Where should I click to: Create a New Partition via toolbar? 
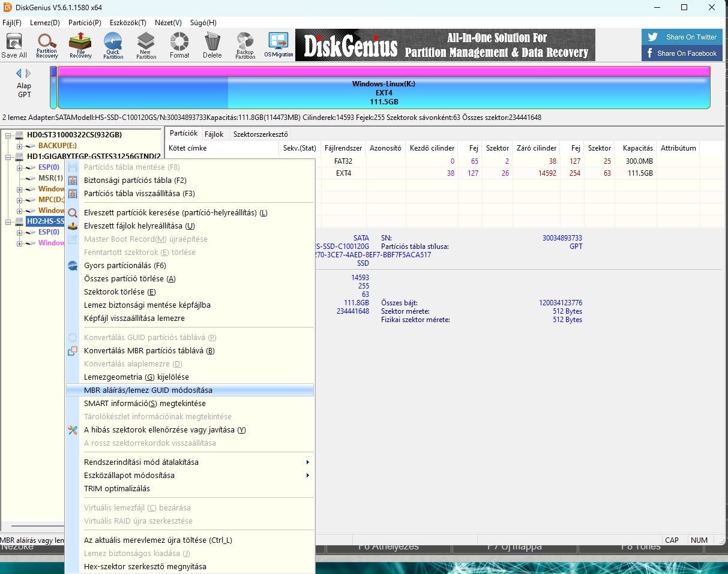[x=146, y=46]
